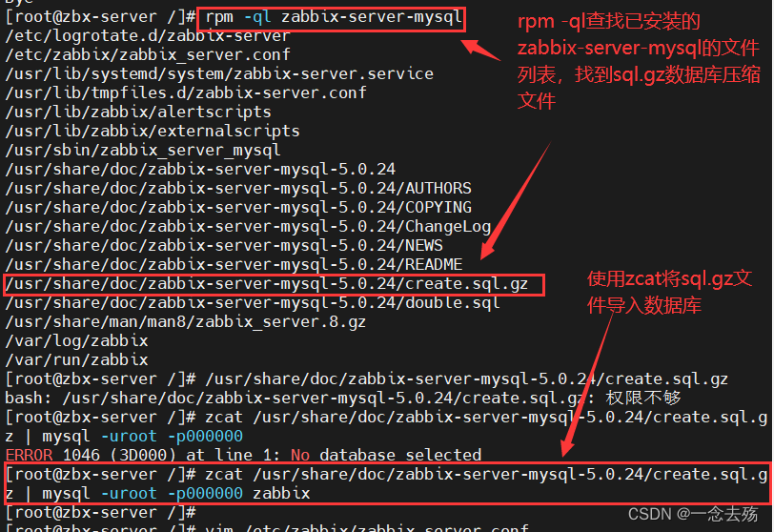Select the /etc/zabbix/zabbix_server.conf path

[148, 54]
